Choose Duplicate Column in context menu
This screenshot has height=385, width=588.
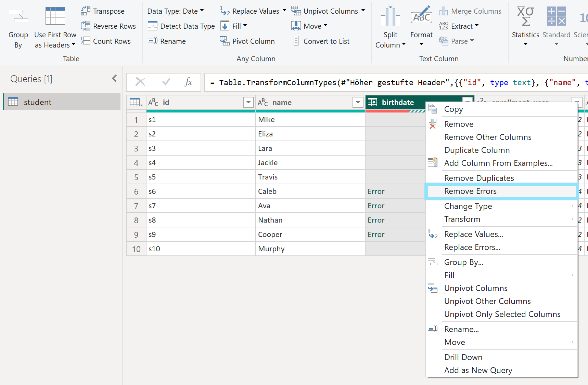coord(477,150)
